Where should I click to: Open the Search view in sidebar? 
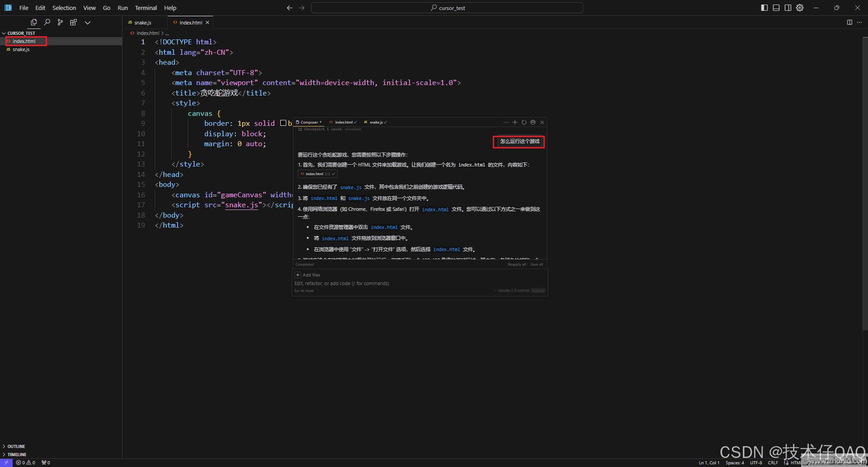coord(47,22)
